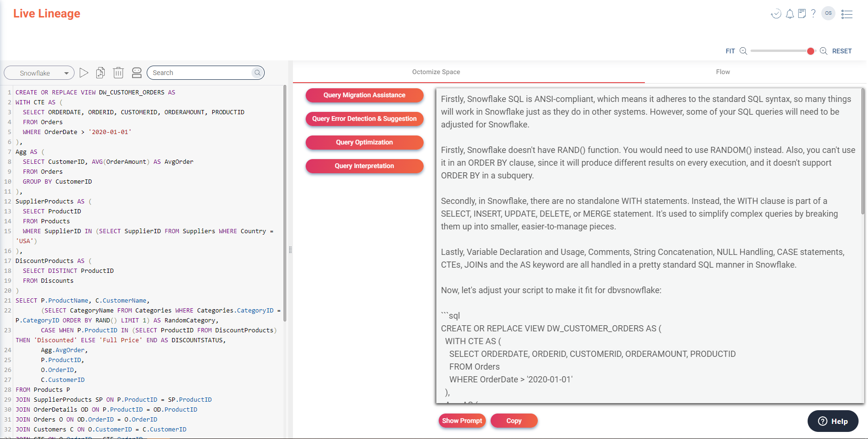Open the Help chat widget
Image resolution: width=868 pixels, height=439 pixels.
click(833, 421)
